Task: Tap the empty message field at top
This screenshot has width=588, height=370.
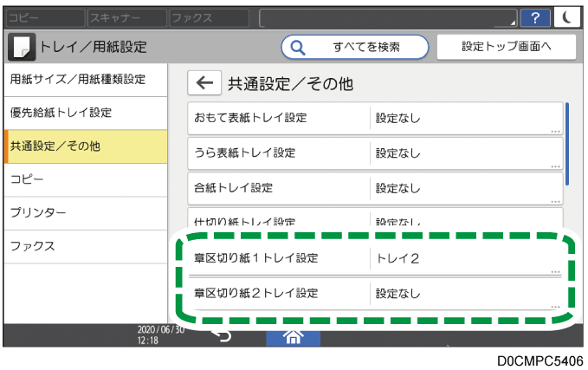Action: click(388, 17)
